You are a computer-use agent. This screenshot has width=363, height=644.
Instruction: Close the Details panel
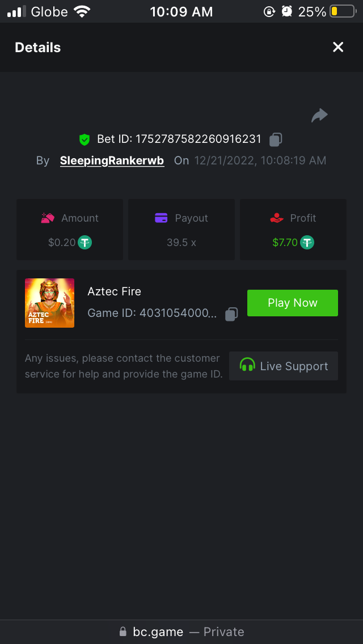(x=338, y=47)
